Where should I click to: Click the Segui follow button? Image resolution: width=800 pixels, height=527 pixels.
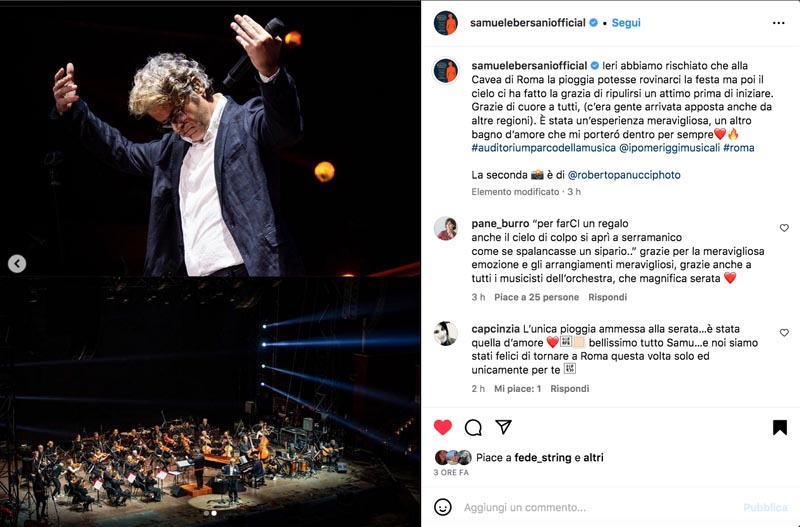pos(626,23)
